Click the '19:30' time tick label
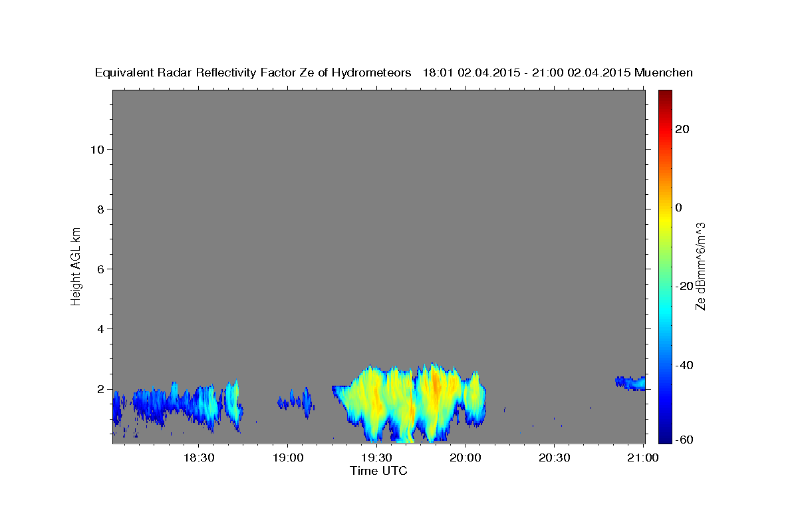This screenshot has width=798, height=532. coord(376,458)
